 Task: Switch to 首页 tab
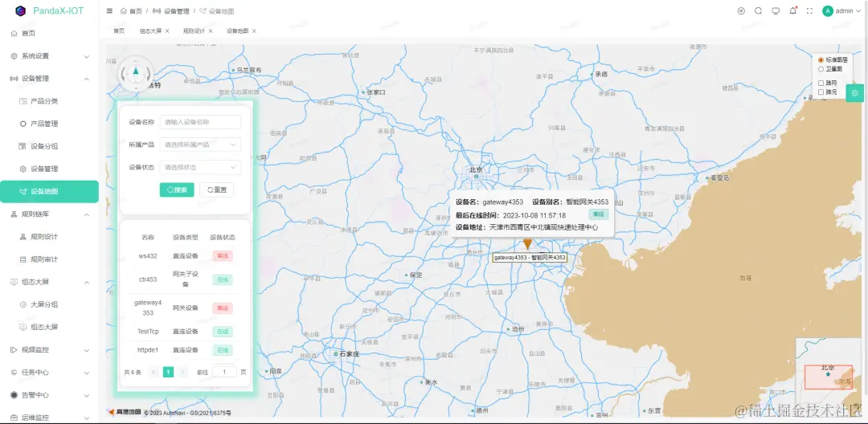[x=119, y=31]
